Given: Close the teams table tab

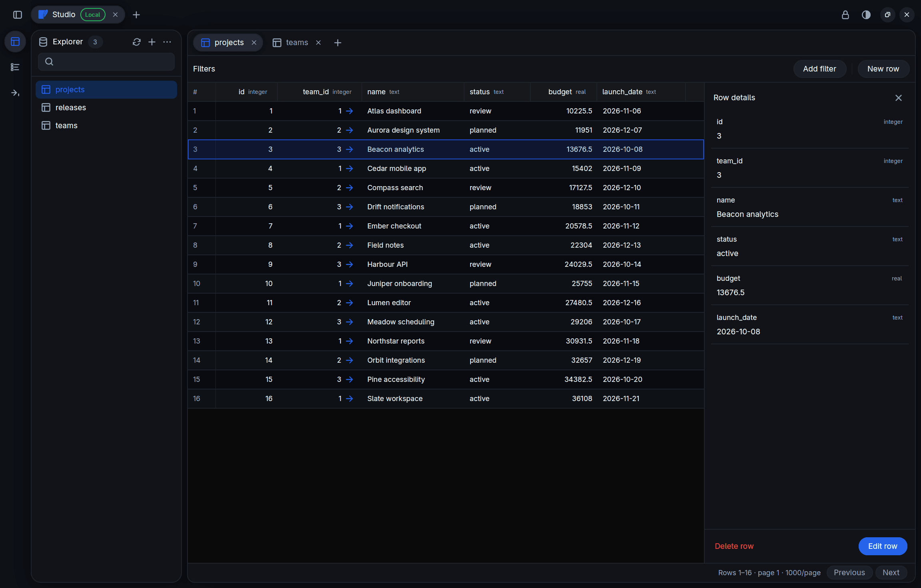Looking at the screenshot, I should [318, 43].
